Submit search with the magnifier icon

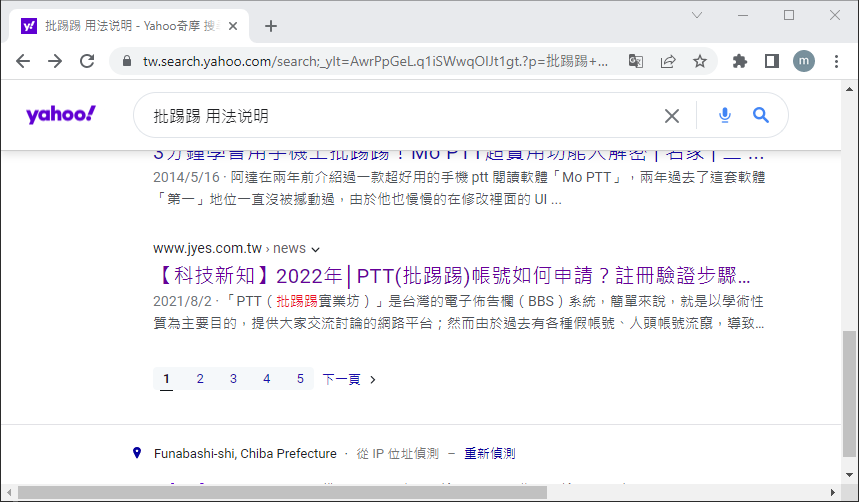point(760,115)
